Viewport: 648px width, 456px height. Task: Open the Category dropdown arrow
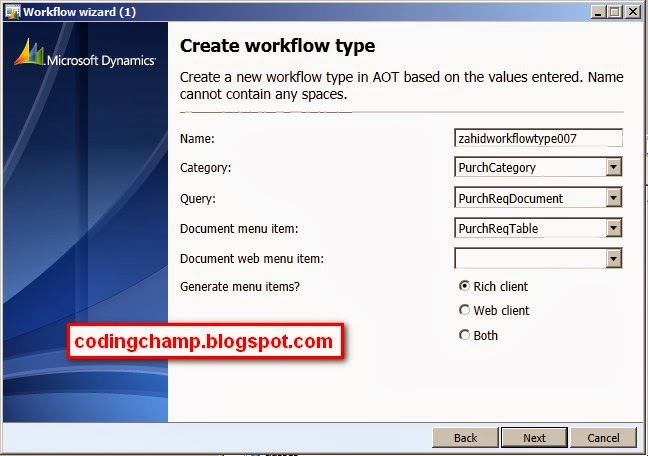tap(614, 167)
